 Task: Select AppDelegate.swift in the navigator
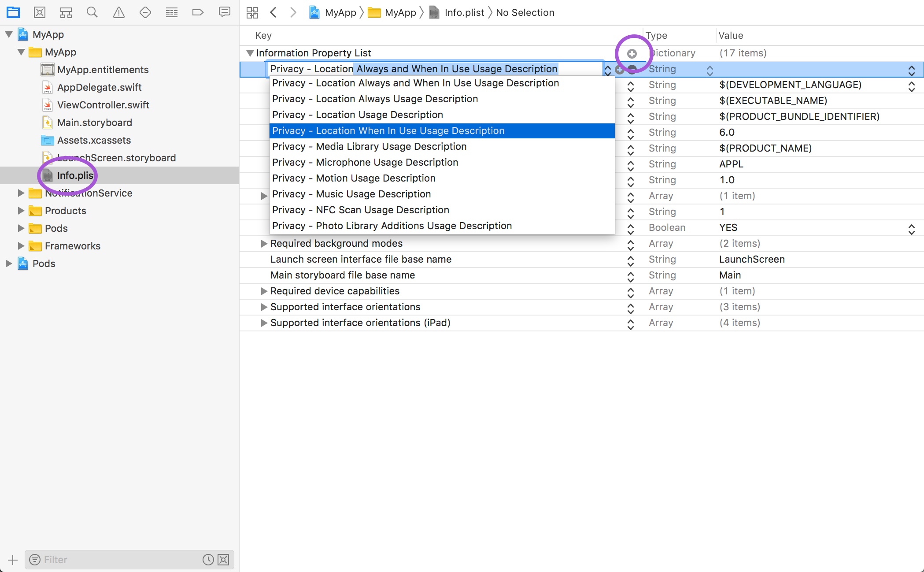click(99, 87)
